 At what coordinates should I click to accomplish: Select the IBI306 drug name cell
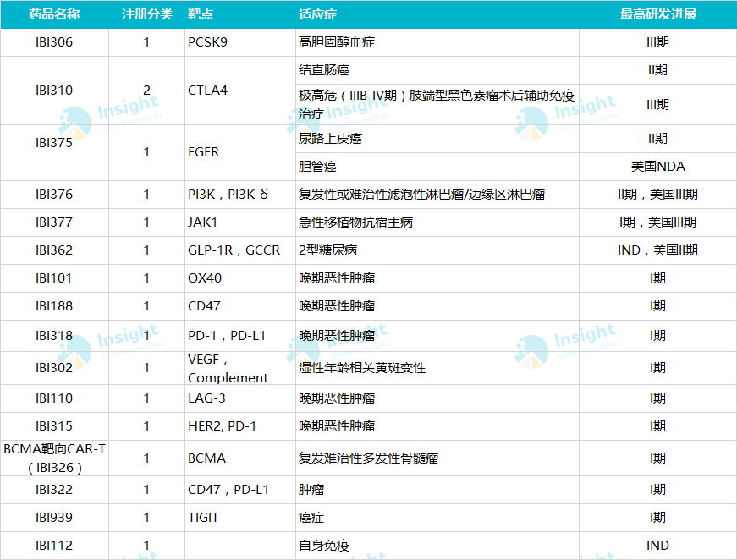pos(54,42)
